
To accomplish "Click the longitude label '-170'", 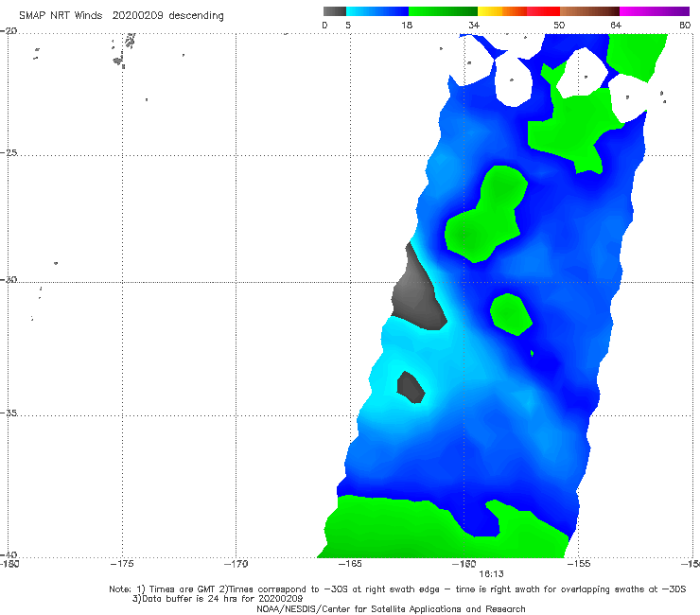I will coord(236,564).
